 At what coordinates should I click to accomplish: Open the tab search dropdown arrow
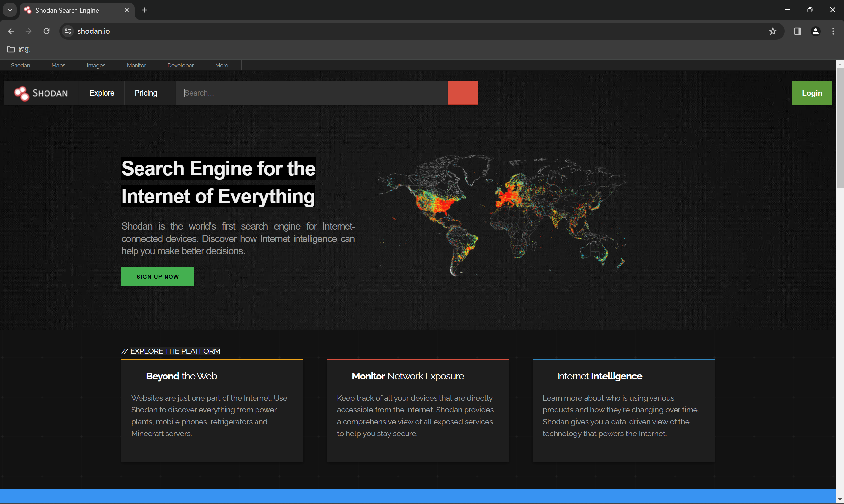click(x=10, y=10)
